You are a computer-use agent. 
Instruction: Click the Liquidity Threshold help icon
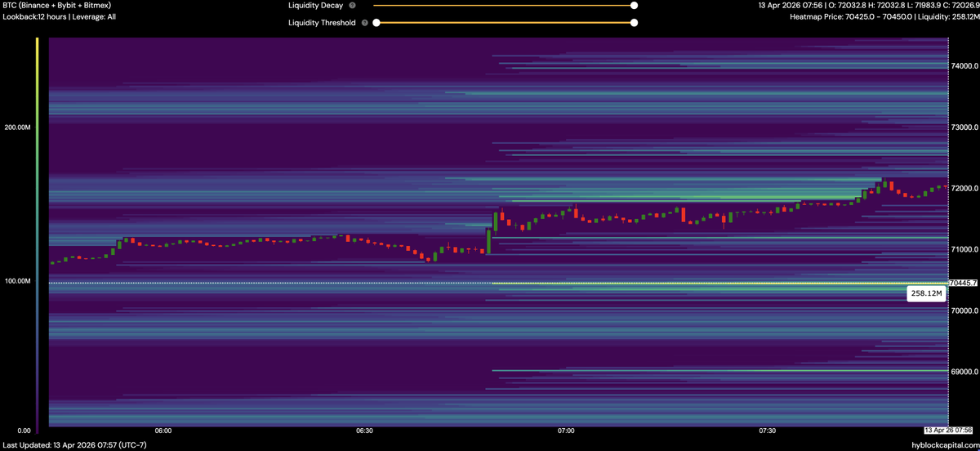tap(364, 23)
